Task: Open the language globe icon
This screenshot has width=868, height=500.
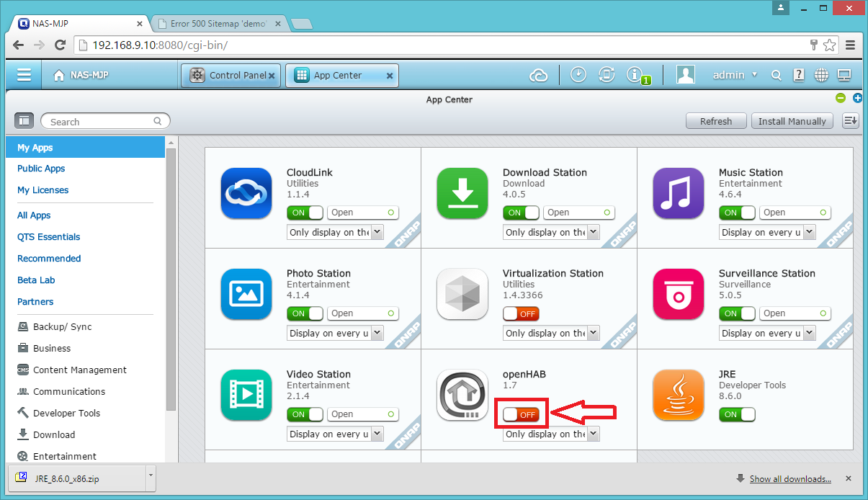Action: click(821, 75)
